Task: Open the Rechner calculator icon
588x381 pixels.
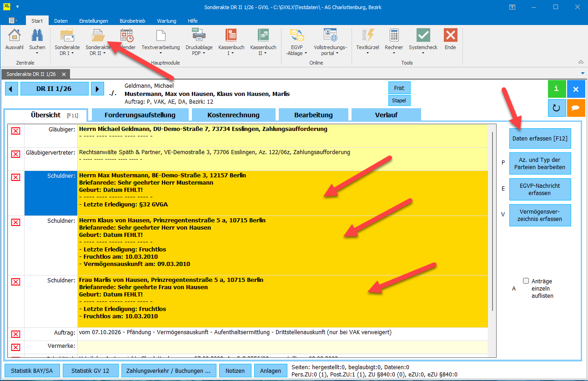Action: (x=394, y=35)
